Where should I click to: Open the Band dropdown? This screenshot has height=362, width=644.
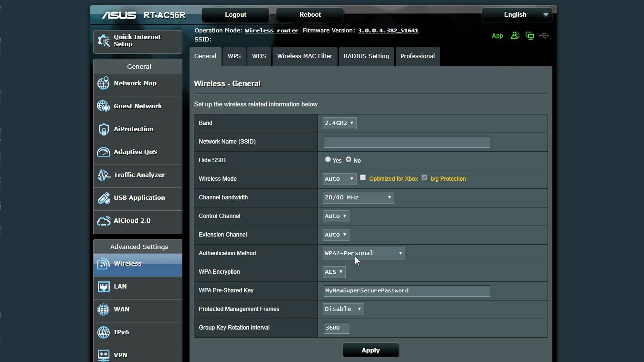coord(339,123)
